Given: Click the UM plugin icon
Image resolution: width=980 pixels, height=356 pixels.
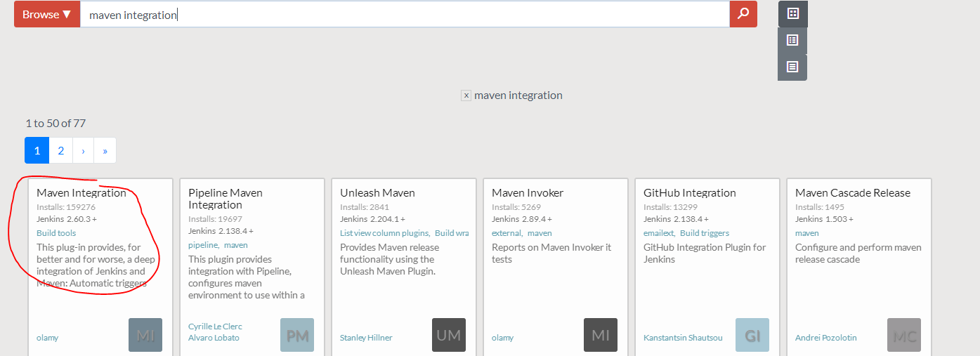Looking at the screenshot, I should [449, 335].
